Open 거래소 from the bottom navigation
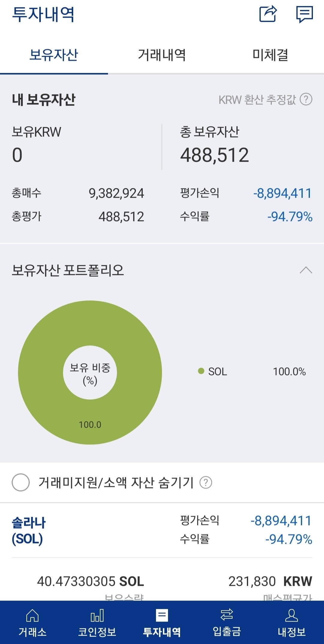324x644 pixels. [x=32, y=624]
